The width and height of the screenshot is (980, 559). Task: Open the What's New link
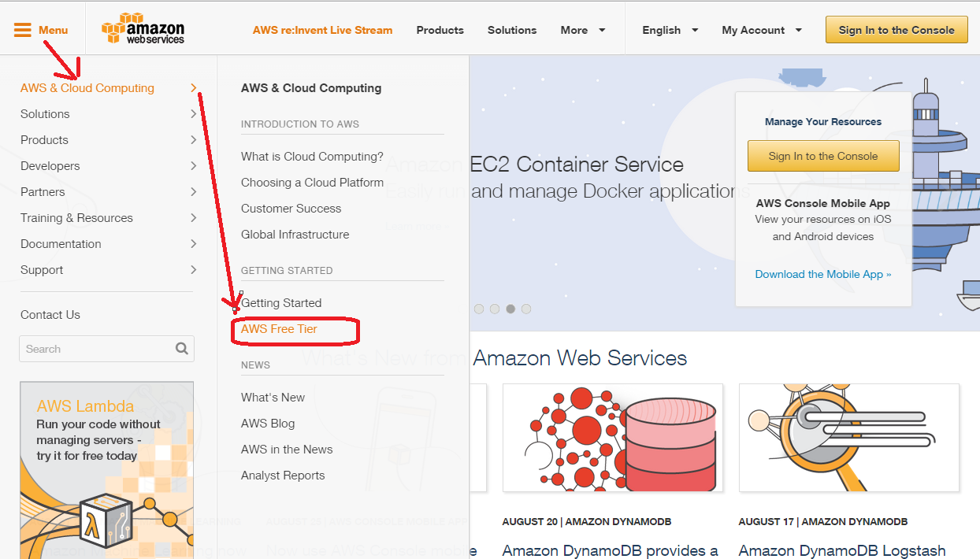pyautogui.click(x=273, y=398)
